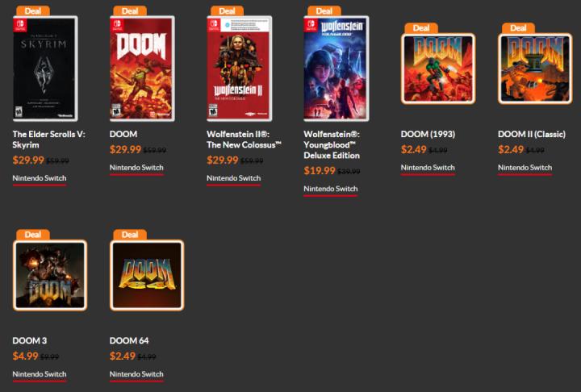Click the Deal badge above Skyrim
This screenshot has height=392, width=581.
coord(33,11)
